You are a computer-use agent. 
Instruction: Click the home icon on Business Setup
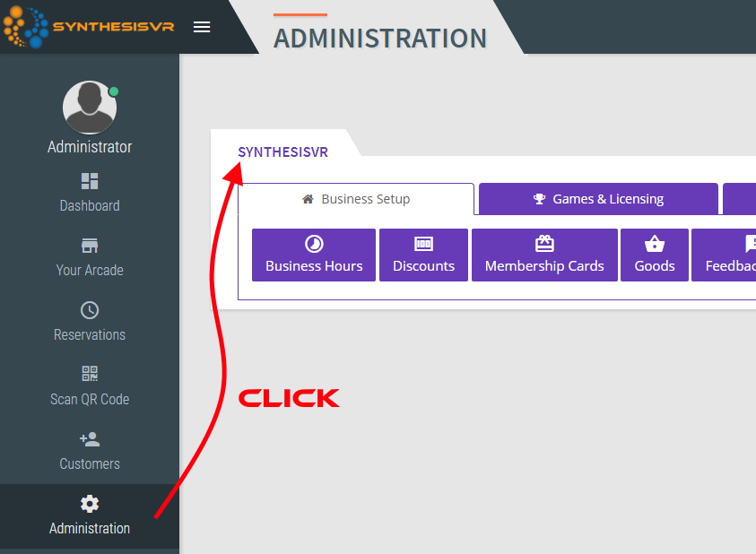[308, 199]
